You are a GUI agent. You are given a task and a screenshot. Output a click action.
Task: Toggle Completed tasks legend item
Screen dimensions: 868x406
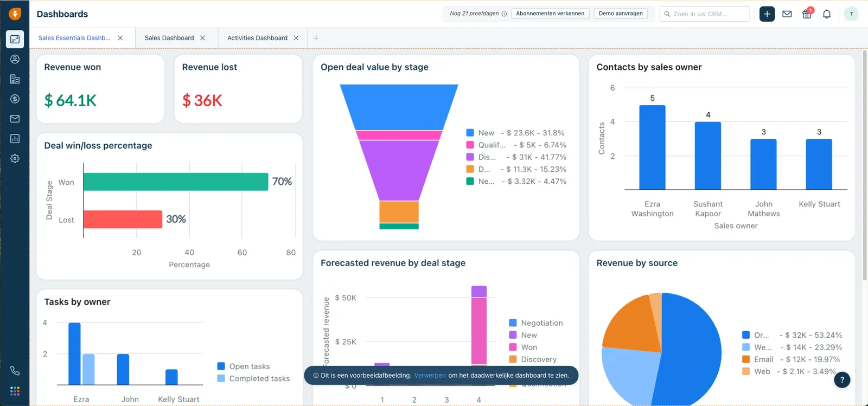253,378
